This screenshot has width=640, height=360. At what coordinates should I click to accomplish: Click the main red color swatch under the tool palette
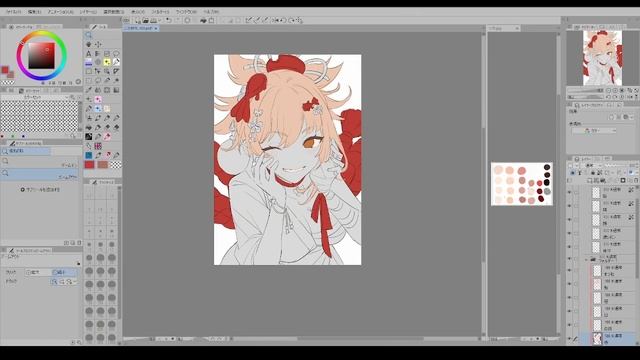pos(89,164)
